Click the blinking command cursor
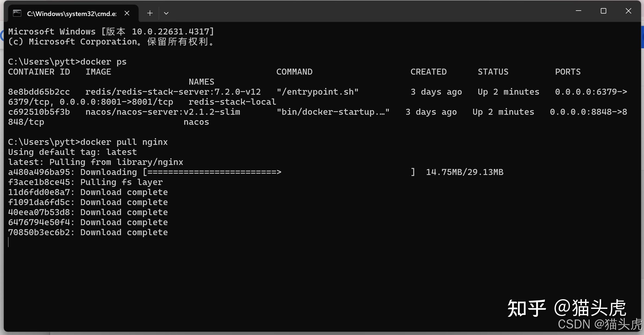Viewport: 644px width, 335px height. point(8,243)
